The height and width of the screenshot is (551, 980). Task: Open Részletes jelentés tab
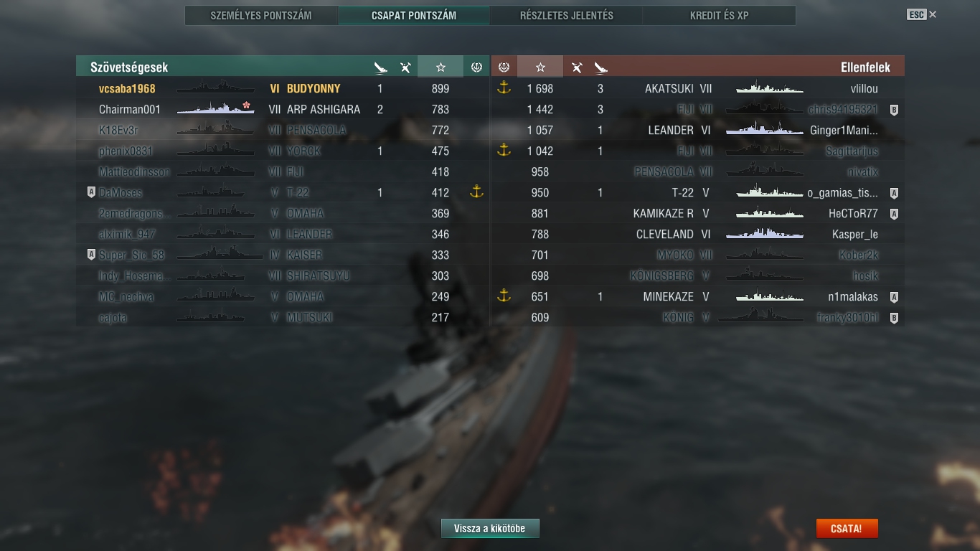point(567,15)
